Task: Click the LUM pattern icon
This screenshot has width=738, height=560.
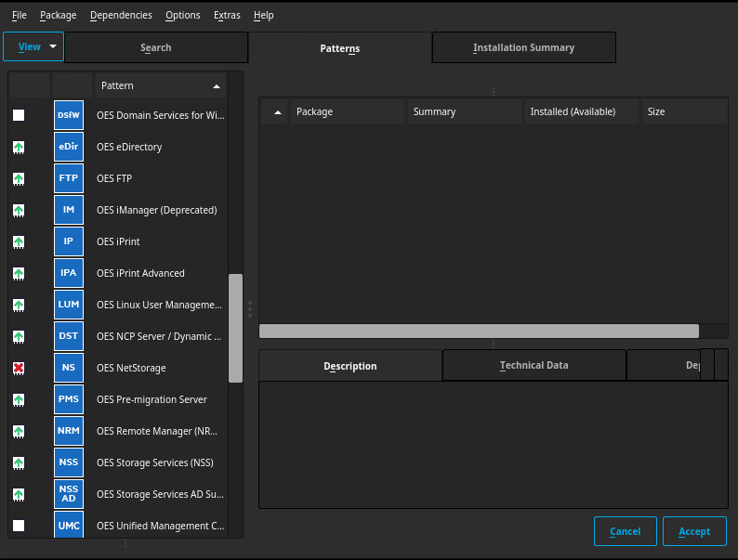Action: click(68, 305)
